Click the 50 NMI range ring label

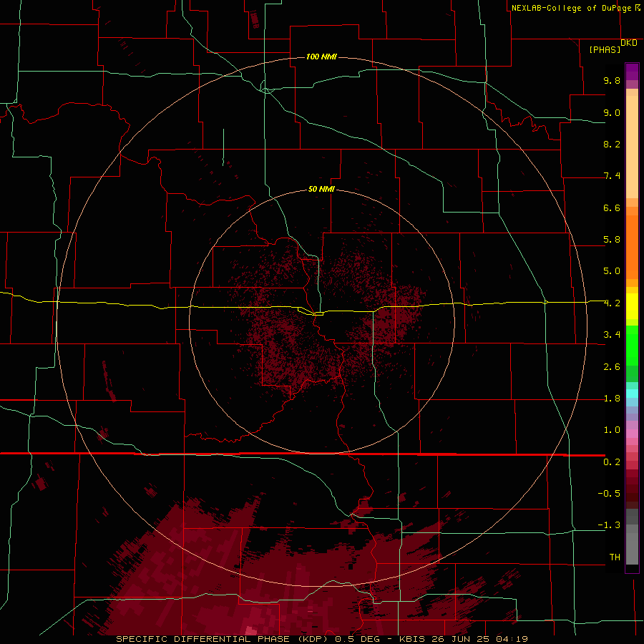pos(321,189)
